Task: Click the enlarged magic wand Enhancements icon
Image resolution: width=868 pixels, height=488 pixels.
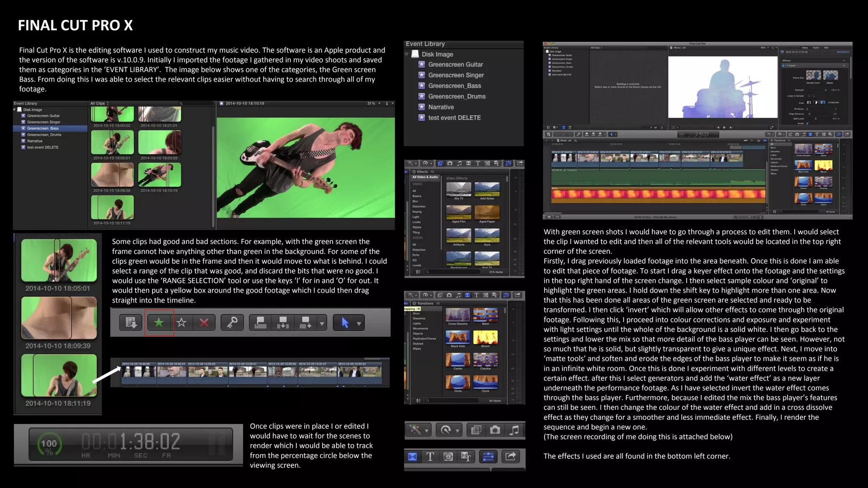Action: [415, 430]
